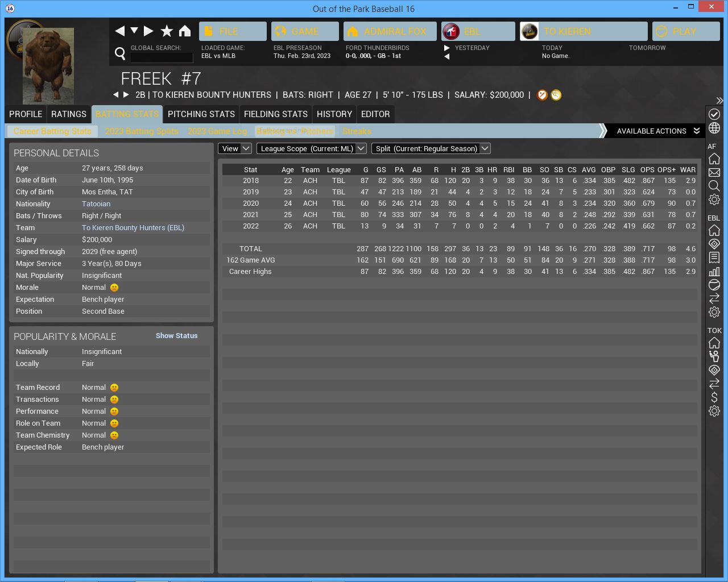The image size is (728, 582).
Task: Click the yellow glove icon next to salary
Action: 556,95
